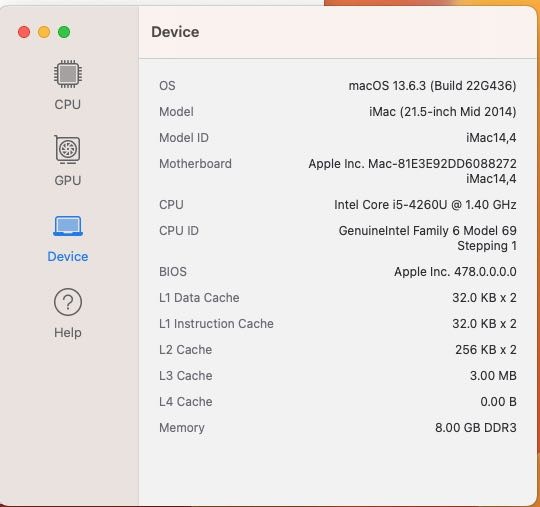
Task: Select the Intel Core i5-4260U @ 1.40 GHz value
Action: pos(425,205)
